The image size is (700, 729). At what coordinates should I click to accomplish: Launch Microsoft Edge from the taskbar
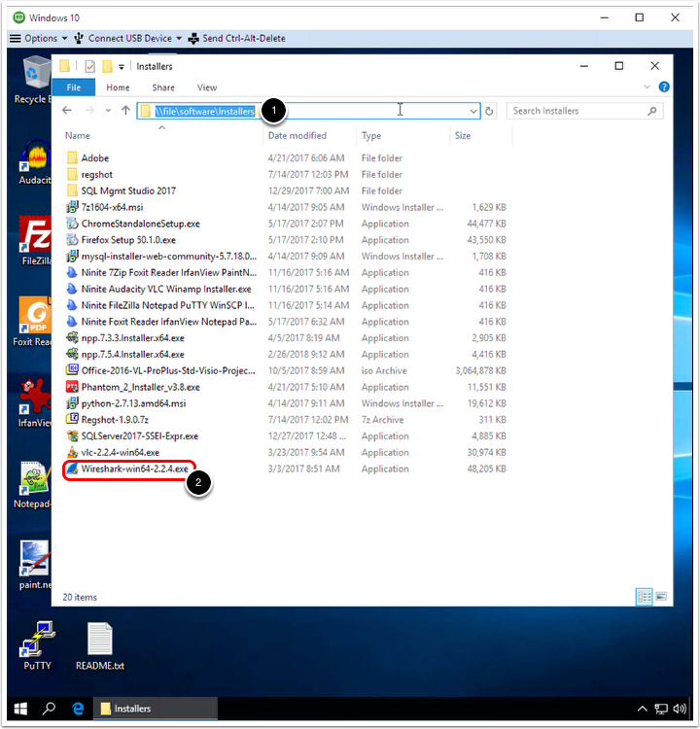(78, 709)
